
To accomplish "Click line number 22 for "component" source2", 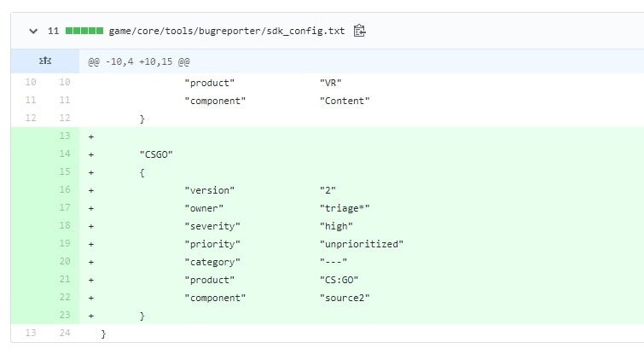I will pyautogui.click(x=65, y=298).
